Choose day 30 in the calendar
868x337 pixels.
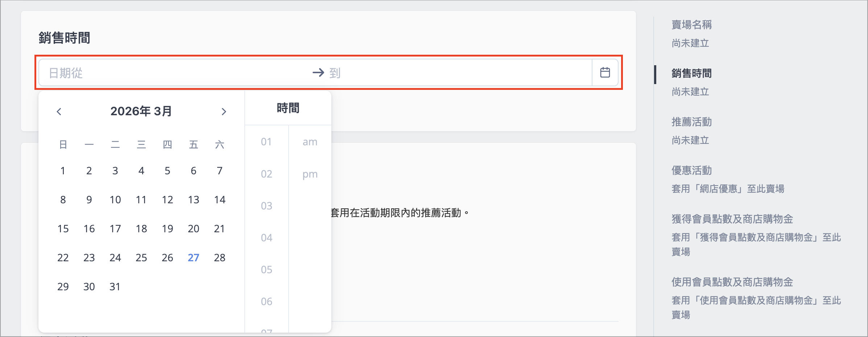[89, 287]
